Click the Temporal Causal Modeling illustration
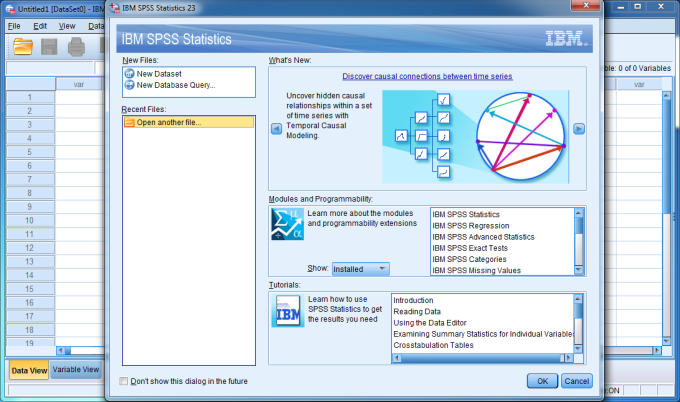The height and width of the screenshot is (402, 680). 475,137
